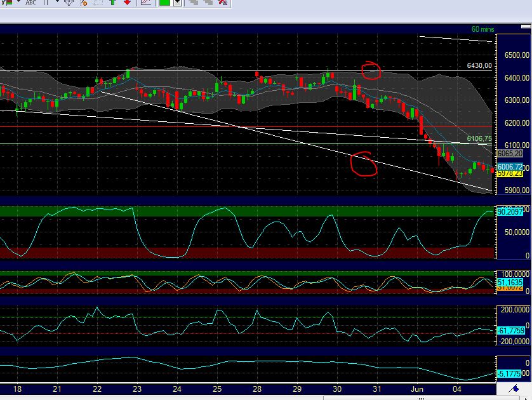Click the small minimize bar on chart pane

pos(526,27)
